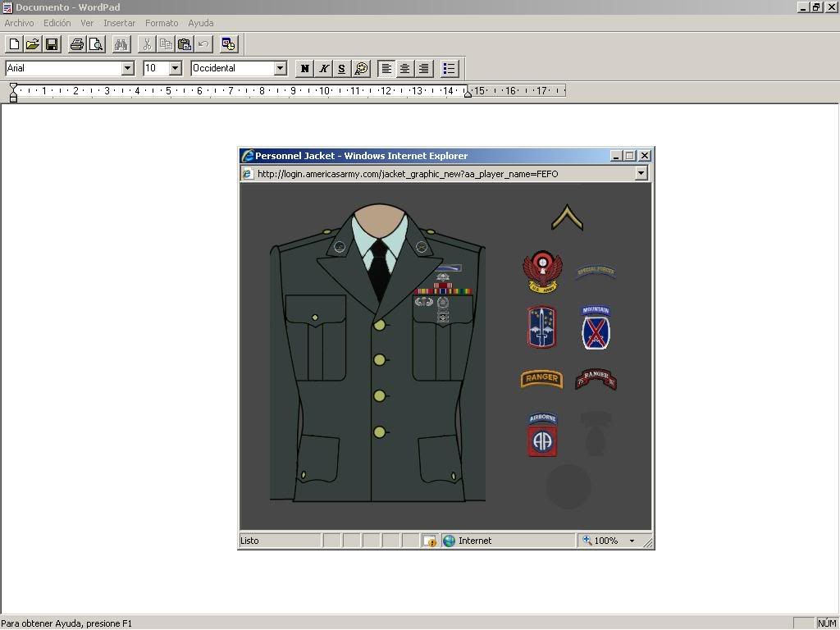This screenshot has width=840, height=630.
Task: Open the Insertar menu
Action: [120, 23]
